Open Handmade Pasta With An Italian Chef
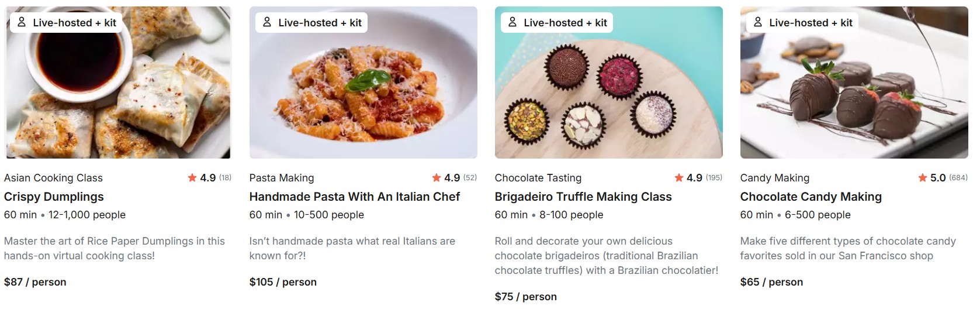This screenshot has height=316, width=980. [354, 197]
